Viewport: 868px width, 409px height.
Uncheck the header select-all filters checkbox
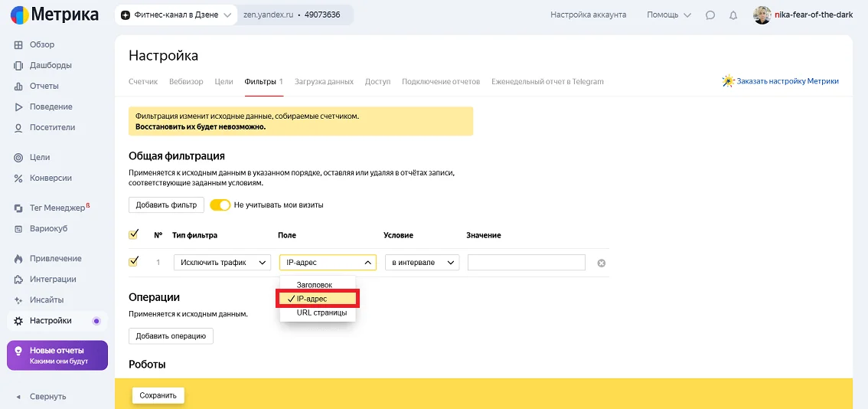(x=134, y=234)
